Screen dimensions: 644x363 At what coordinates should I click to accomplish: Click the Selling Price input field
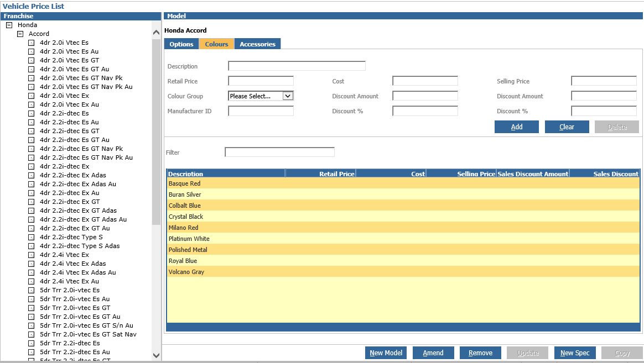[x=604, y=81]
